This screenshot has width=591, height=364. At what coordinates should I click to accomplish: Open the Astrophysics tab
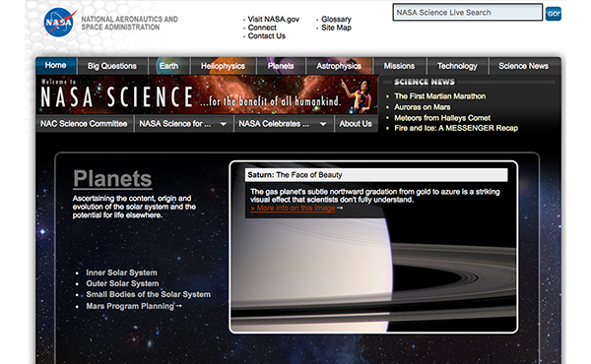pyautogui.click(x=339, y=66)
